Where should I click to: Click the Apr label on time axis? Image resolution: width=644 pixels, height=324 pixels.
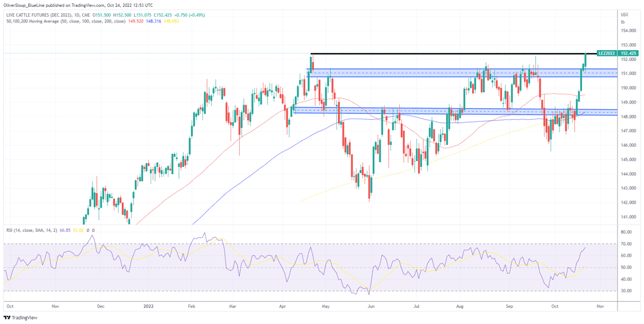282,307
